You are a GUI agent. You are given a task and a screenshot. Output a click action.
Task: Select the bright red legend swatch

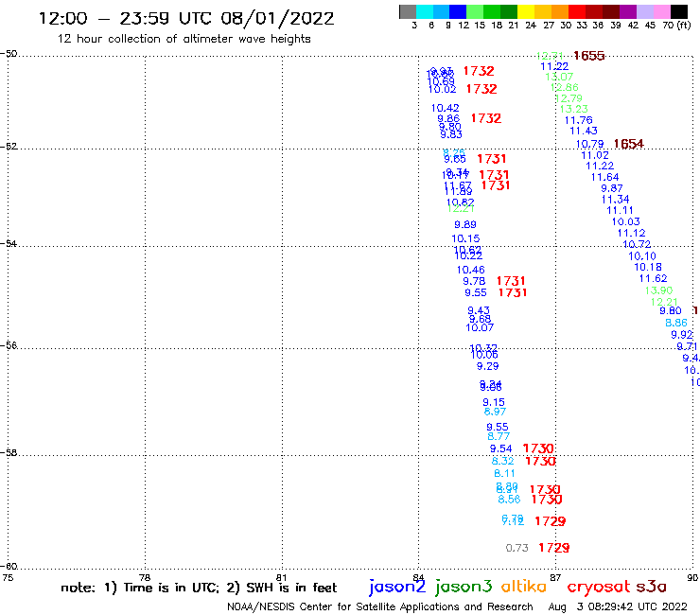coord(577,11)
